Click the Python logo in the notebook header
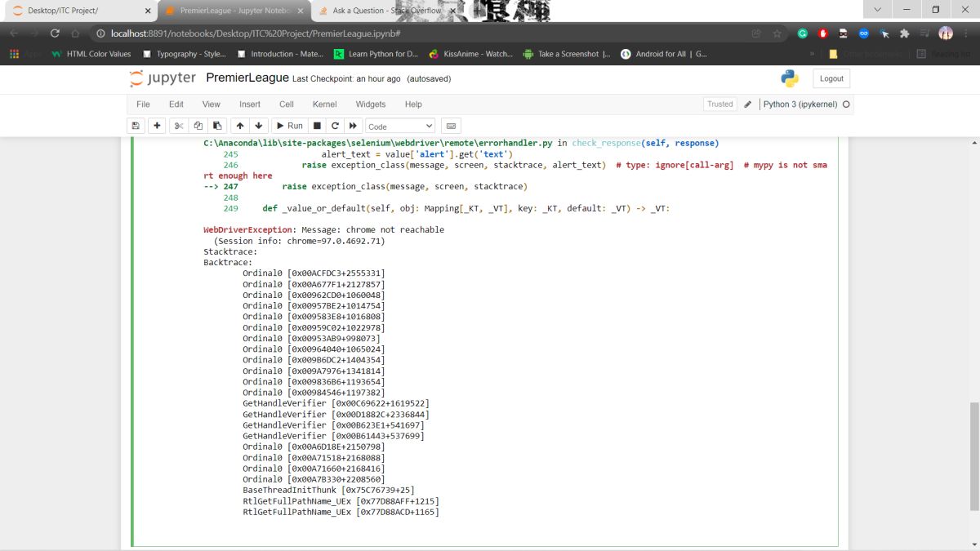Image resolution: width=980 pixels, height=551 pixels. [x=789, y=78]
